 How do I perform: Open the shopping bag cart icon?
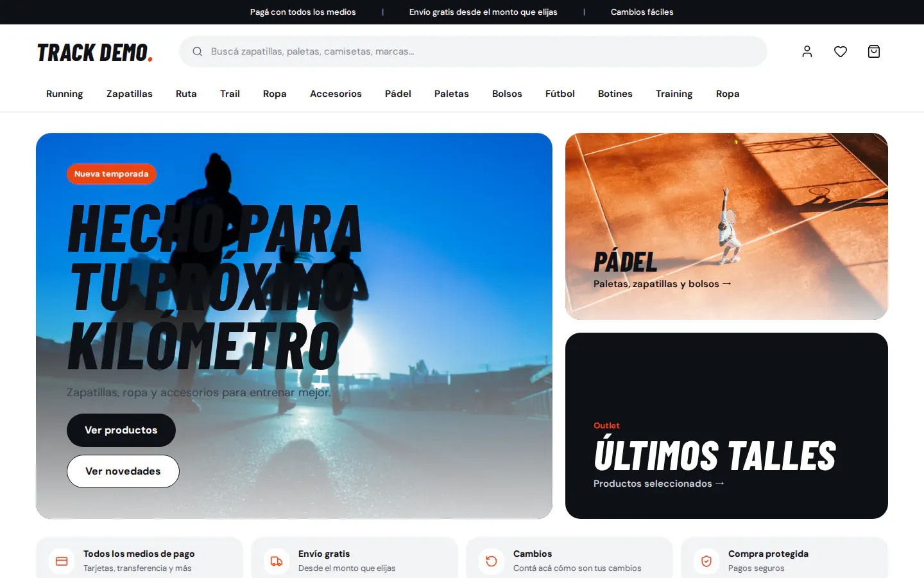[874, 51]
